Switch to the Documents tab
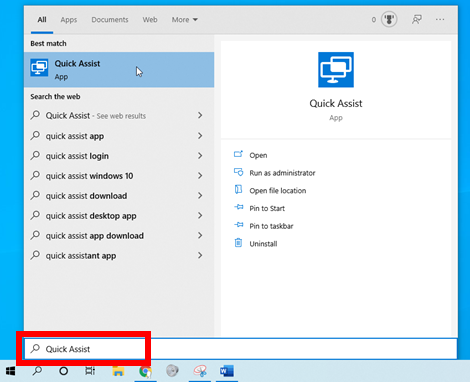 [x=110, y=20]
